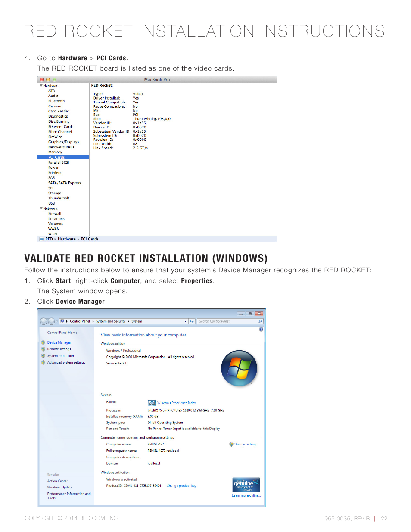The height and width of the screenshot is (532, 411).
Task: Click the red close button of MacBook Pro window
Action: [x=42, y=80]
